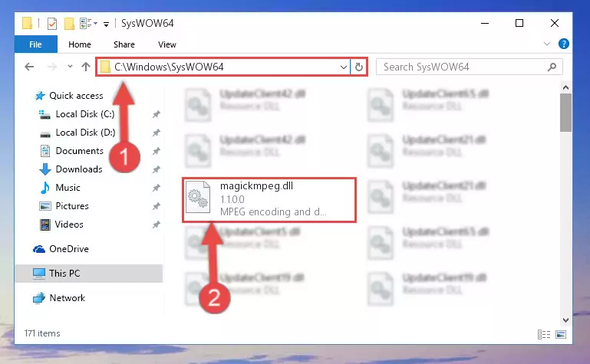Maximize the SysWOW64 window

[x=519, y=23]
